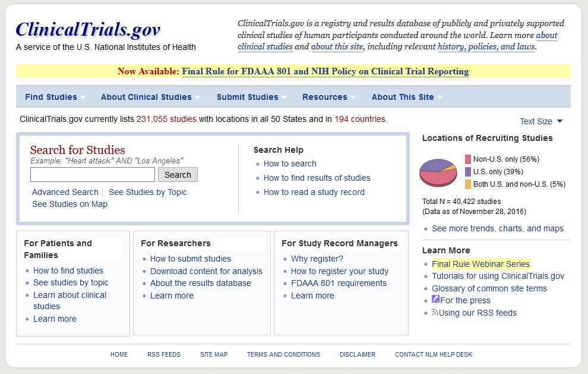The height and width of the screenshot is (374, 588).
Task: Go to HOME in the footer
Action: click(x=119, y=354)
